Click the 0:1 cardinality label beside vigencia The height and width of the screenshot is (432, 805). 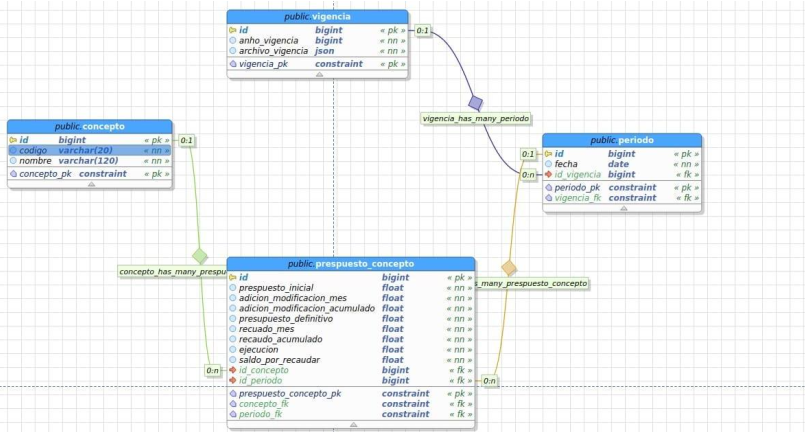pyautogui.click(x=423, y=30)
